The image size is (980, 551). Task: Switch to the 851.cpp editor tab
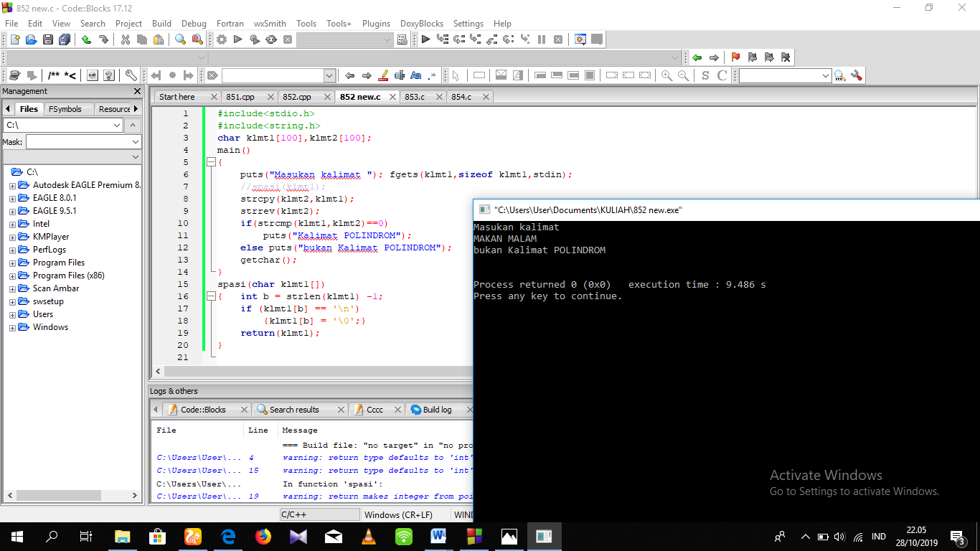coord(240,97)
